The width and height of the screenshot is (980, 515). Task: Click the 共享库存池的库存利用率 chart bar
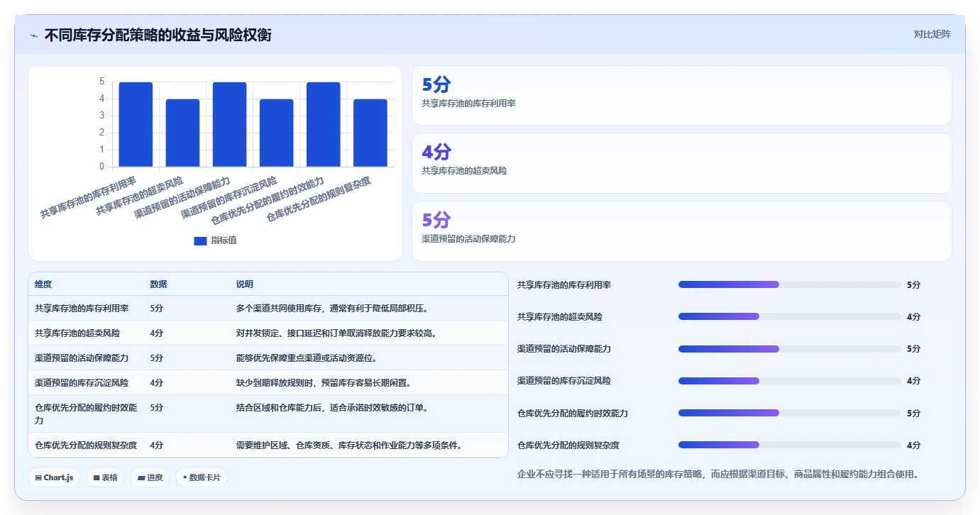[x=136, y=124]
